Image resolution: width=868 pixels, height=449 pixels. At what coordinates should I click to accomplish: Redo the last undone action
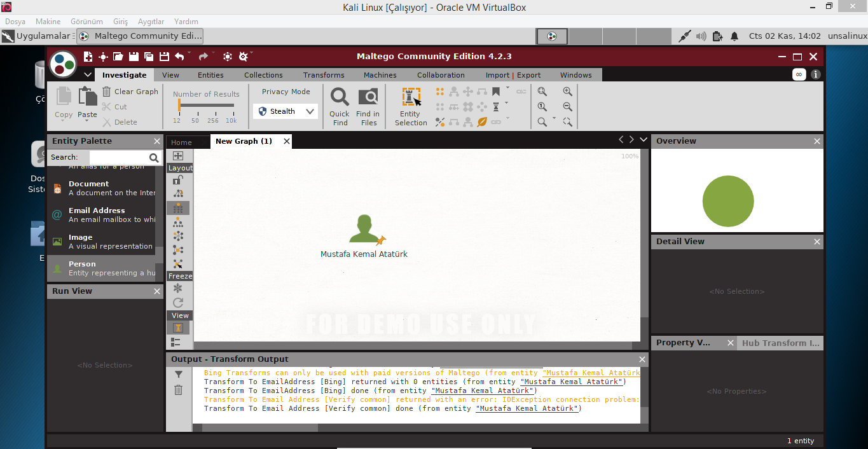(x=203, y=56)
